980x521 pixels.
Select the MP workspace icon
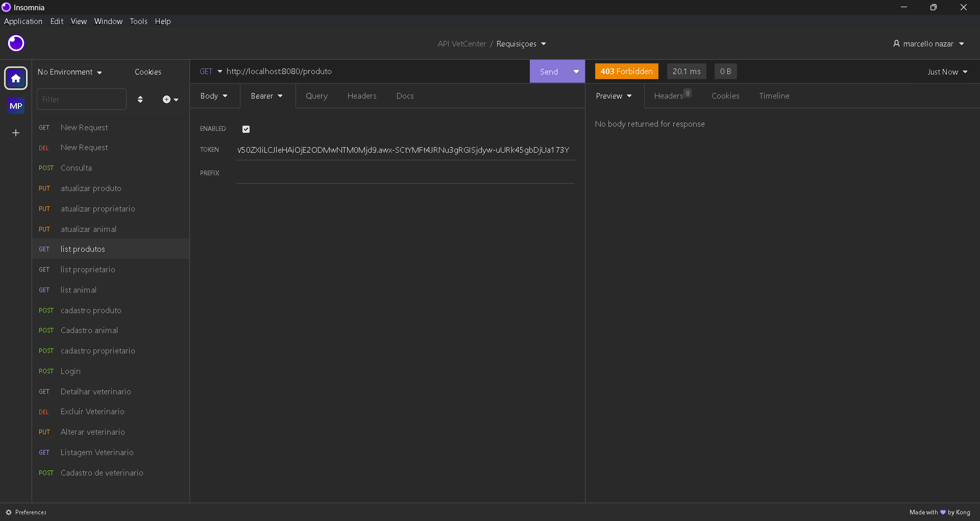tap(16, 106)
